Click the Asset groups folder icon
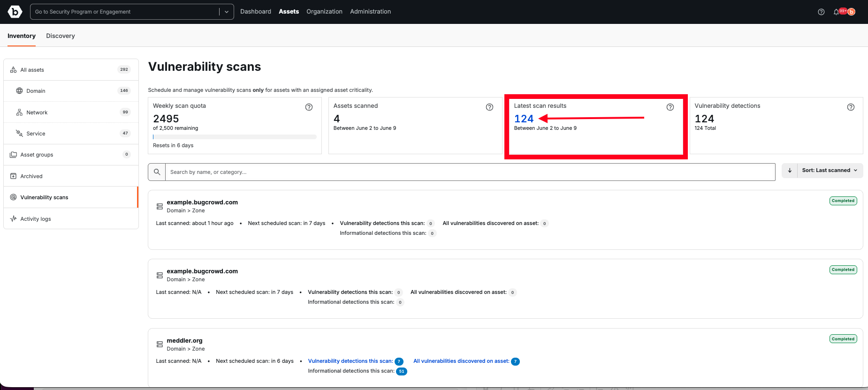This screenshot has width=868, height=390. pyautogui.click(x=14, y=155)
